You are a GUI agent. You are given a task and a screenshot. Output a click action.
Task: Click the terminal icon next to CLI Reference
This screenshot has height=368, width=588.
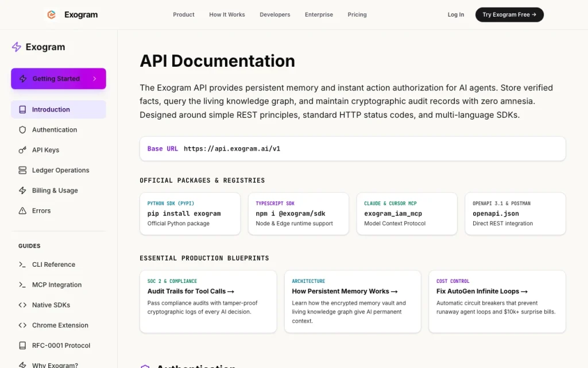(x=22, y=264)
